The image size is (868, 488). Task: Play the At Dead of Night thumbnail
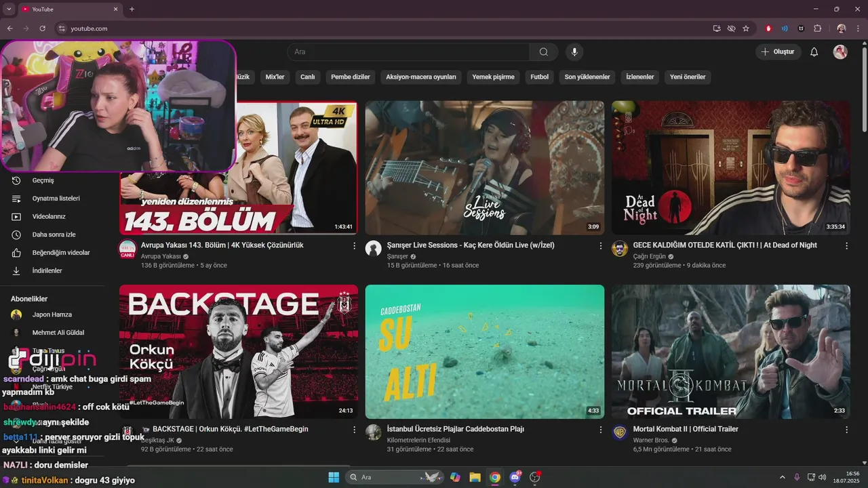(730, 168)
